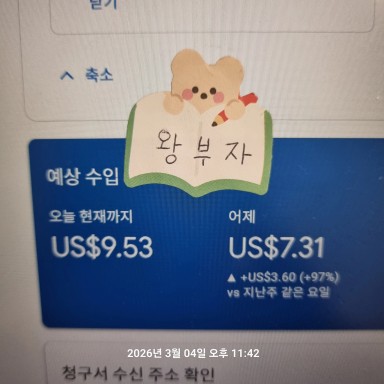Click the 예상 수입 heading
The image size is (384, 384).
coord(82,177)
